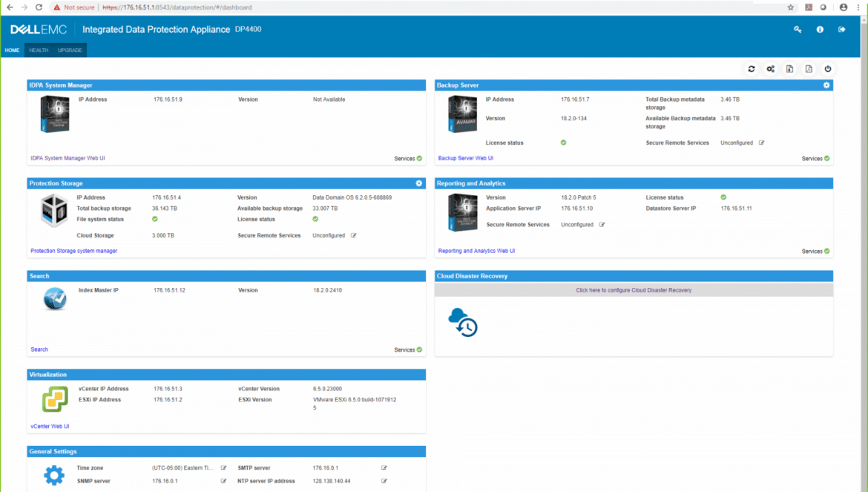Edit the SMTP server setting
The image size is (868, 492).
[x=384, y=468]
